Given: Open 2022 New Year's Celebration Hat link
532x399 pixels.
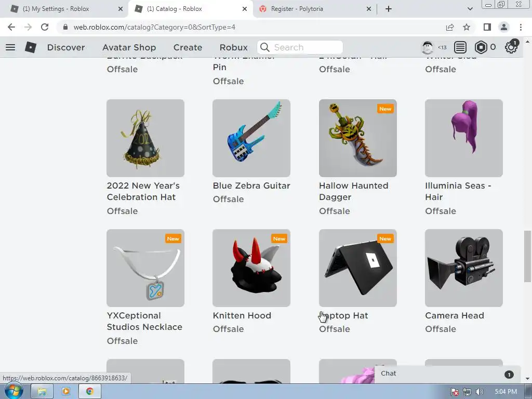Looking at the screenshot, I should coord(143,191).
